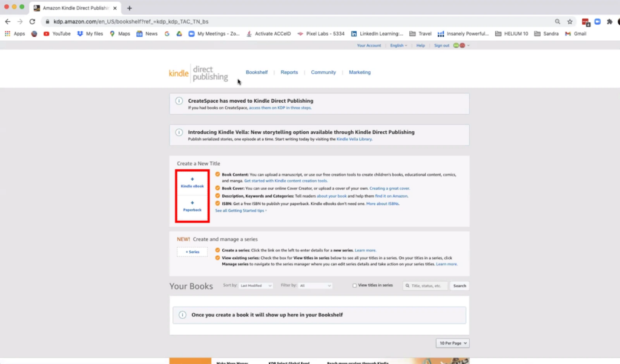620x364 pixels.
Task: Open the Extensions puzzle icon
Action: 609,22
